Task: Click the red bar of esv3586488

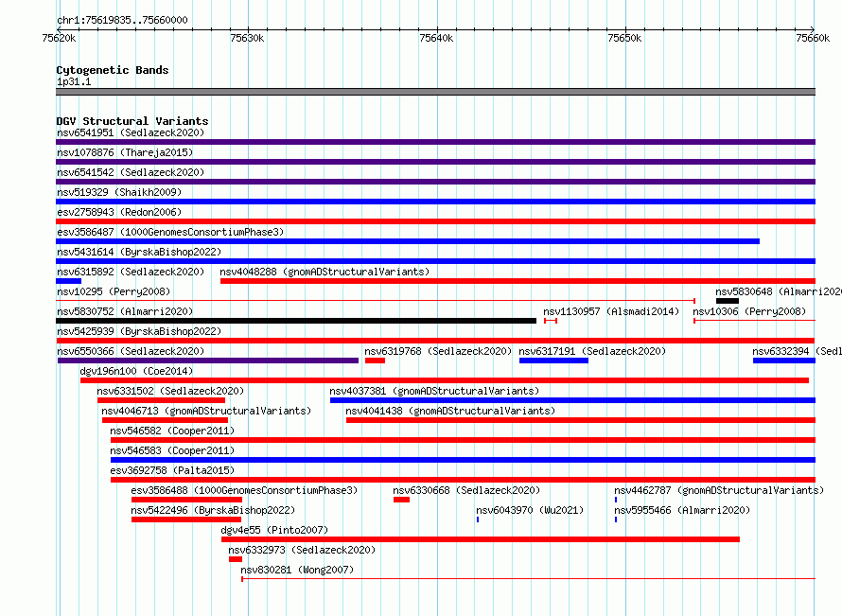Action: pos(186,500)
